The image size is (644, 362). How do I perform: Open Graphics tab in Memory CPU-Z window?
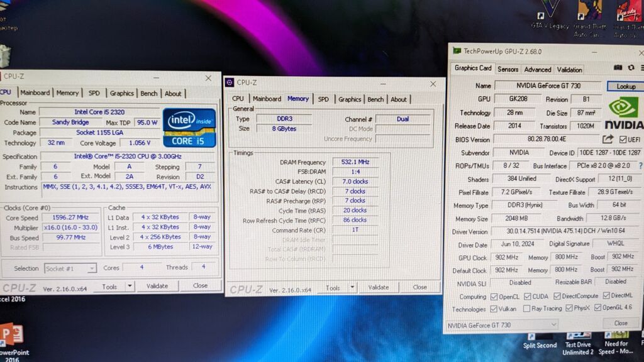coord(350,99)
